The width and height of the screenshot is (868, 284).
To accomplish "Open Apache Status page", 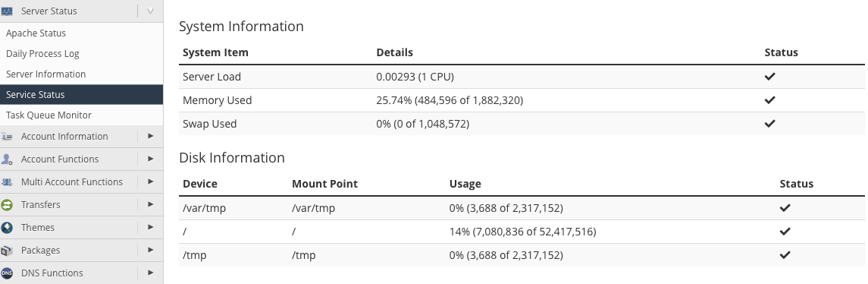I will pos(36,33).
